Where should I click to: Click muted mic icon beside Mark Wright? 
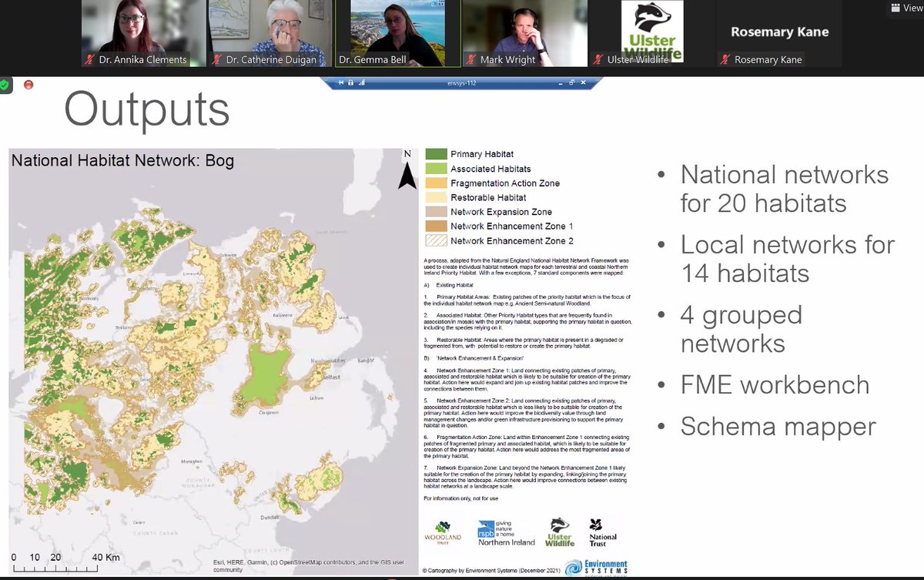point(470,59)
